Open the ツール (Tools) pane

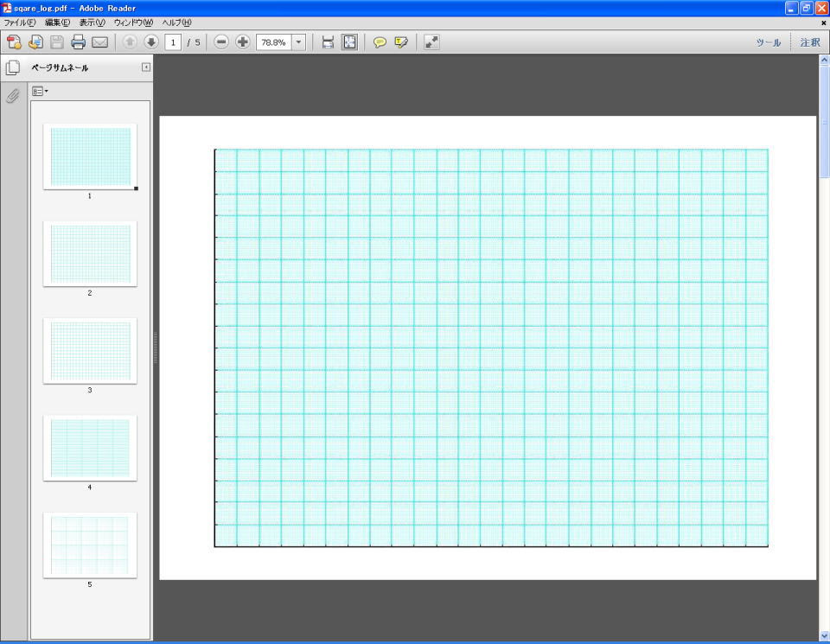(768, 42)
